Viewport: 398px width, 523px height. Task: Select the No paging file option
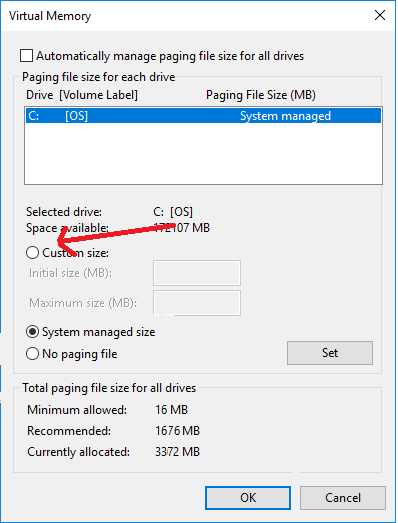(32, 354)
